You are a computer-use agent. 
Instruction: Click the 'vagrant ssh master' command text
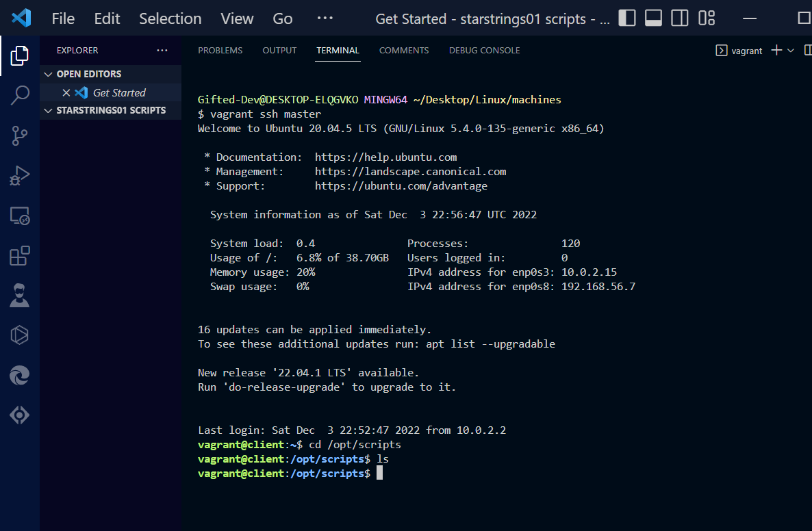pyautogui.click(x=266, y=114)
